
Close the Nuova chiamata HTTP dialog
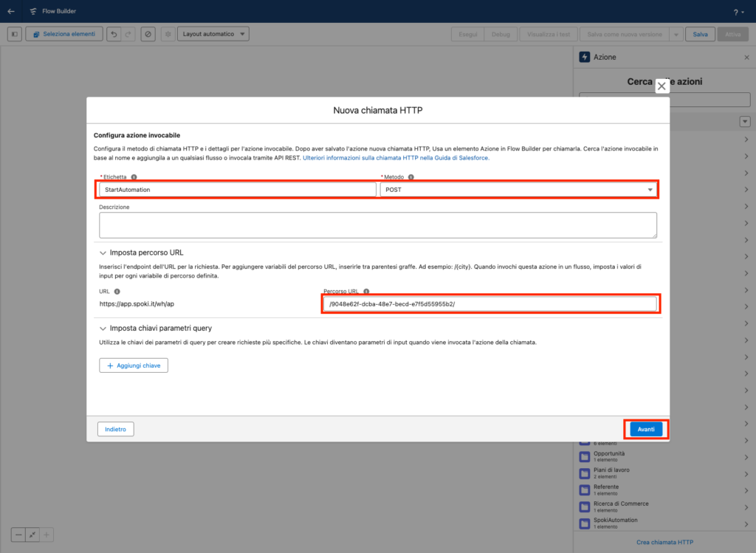pos(661,86)
